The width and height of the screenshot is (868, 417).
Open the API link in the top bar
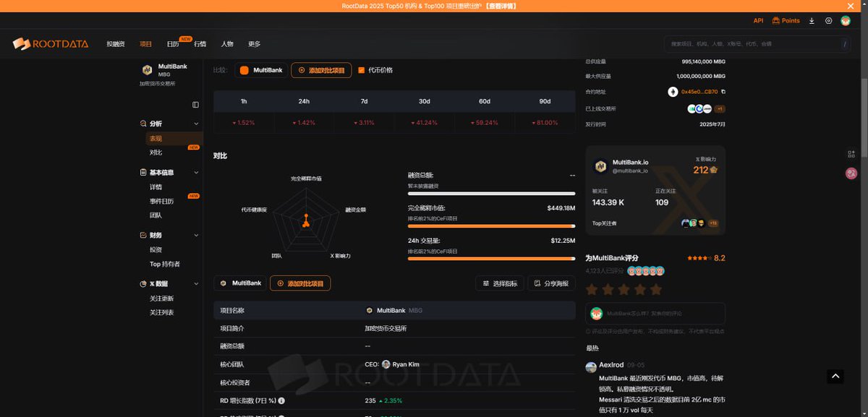point(758,21)
